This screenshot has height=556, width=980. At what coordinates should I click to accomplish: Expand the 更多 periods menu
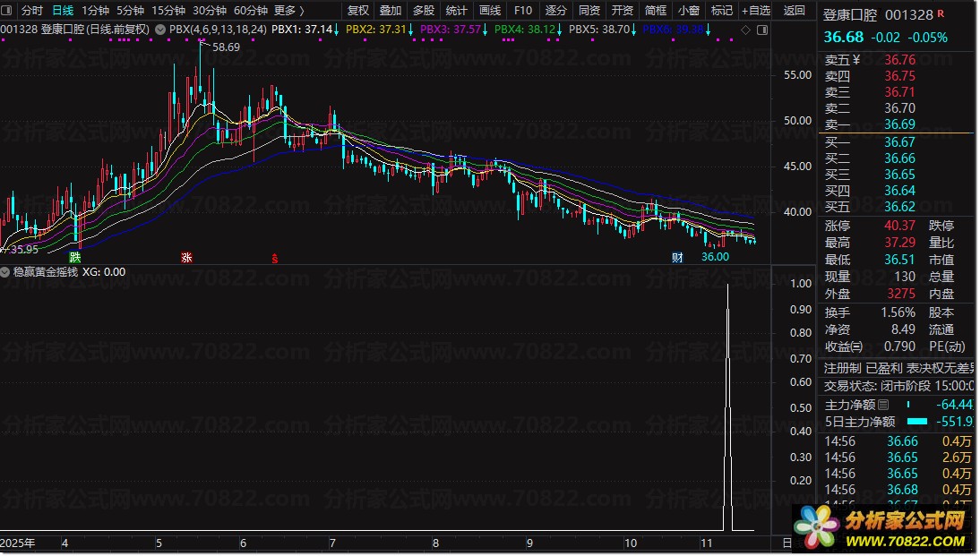tap(289, 10)
